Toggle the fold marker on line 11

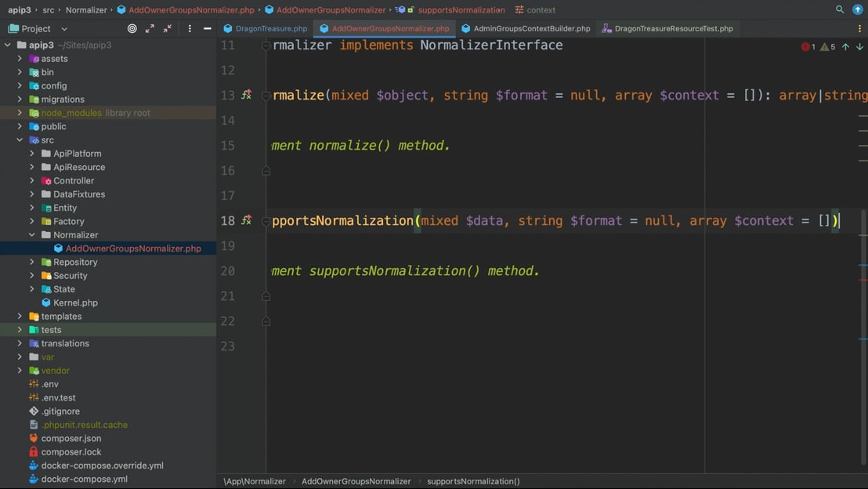[266, 45]
